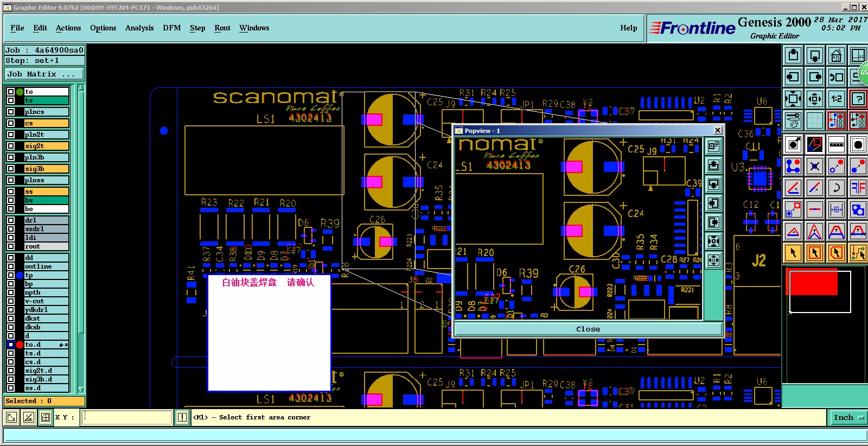The height and width of the screenshot is (446, 868).
Task: Select the net-select arrow tool
Action: click(858, 253)
